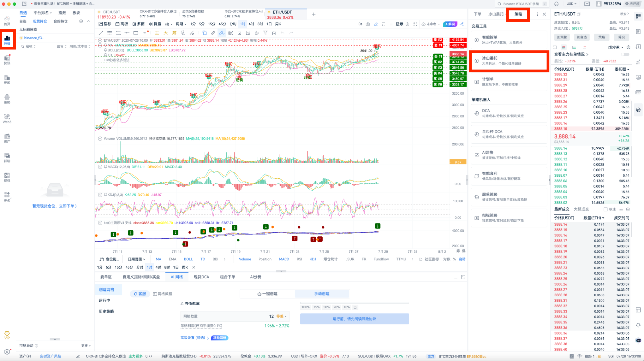Click the trash delete drawings icon
The width and height of the screenshot is (644, 361).
click(274, 33)
